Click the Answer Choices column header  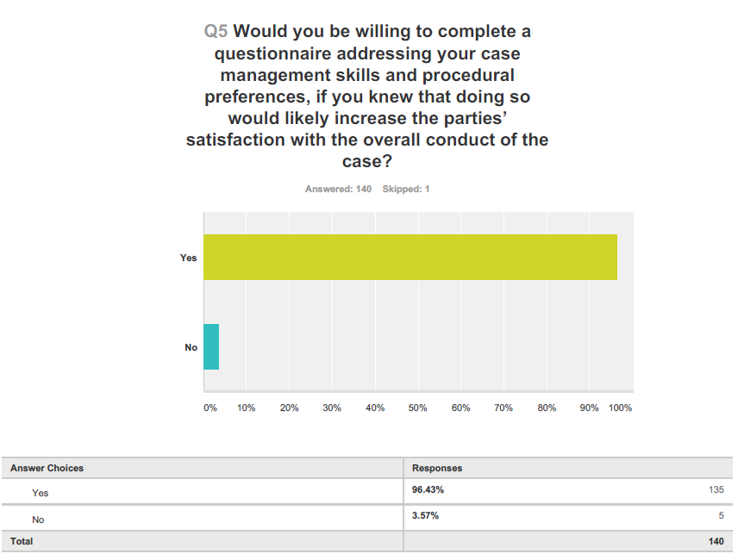point(47,468)
